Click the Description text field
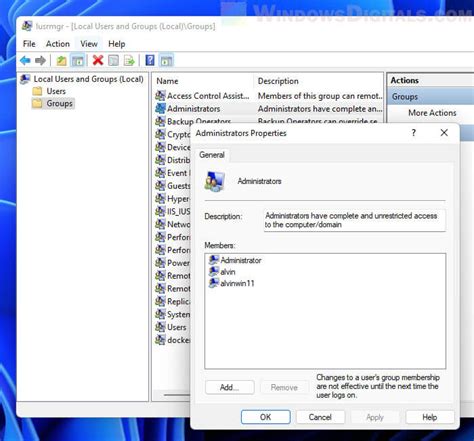Viewport: 474px width, 441px height. tap(355, 220)
